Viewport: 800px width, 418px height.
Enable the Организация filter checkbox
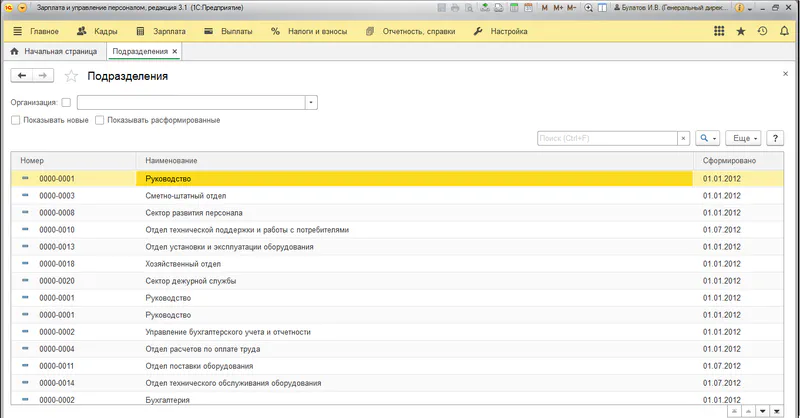pyautogui.click(x=66, y=102)
